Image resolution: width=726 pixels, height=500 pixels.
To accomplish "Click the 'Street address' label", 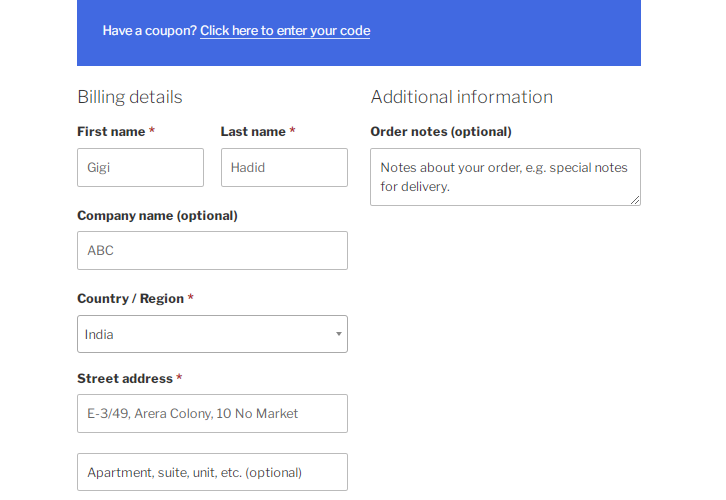I will pyautogui.click(x=124, y=379).
